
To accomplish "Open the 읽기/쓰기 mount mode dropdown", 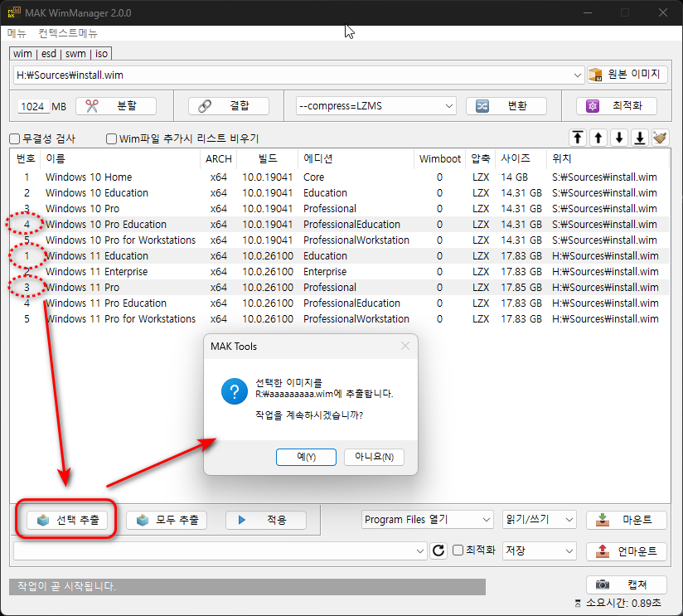I will [x=540, y=520].
